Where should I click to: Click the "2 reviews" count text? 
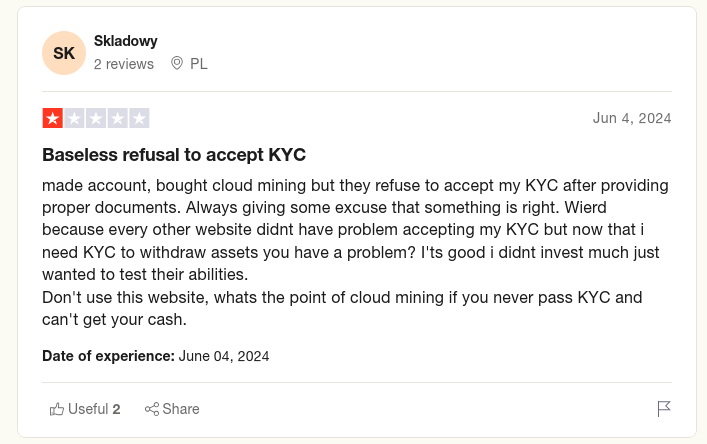124,64
